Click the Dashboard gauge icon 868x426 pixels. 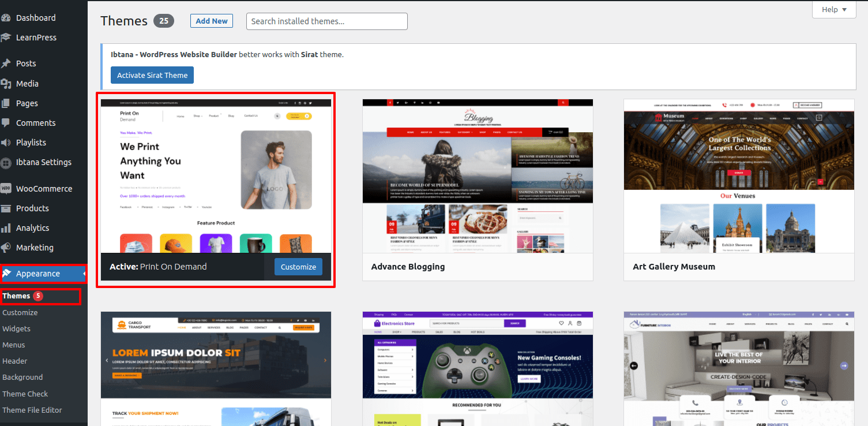pyautogui.click(x=6, y=18)
